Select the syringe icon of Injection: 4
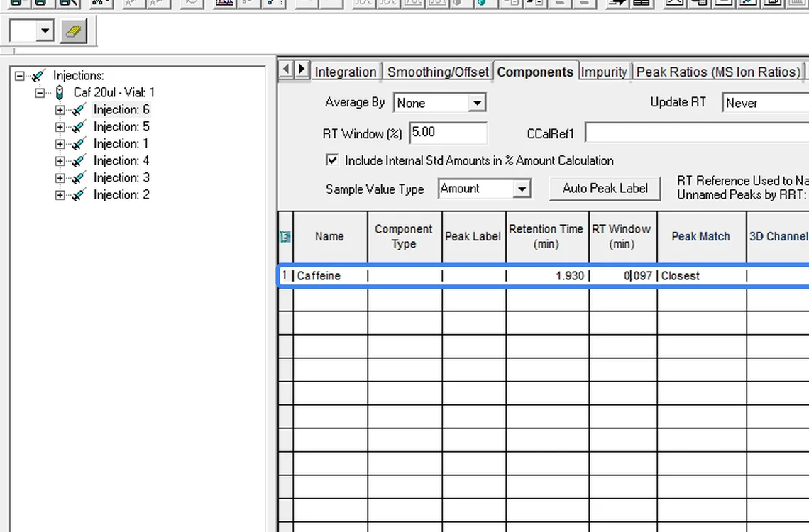 (79, 161)
